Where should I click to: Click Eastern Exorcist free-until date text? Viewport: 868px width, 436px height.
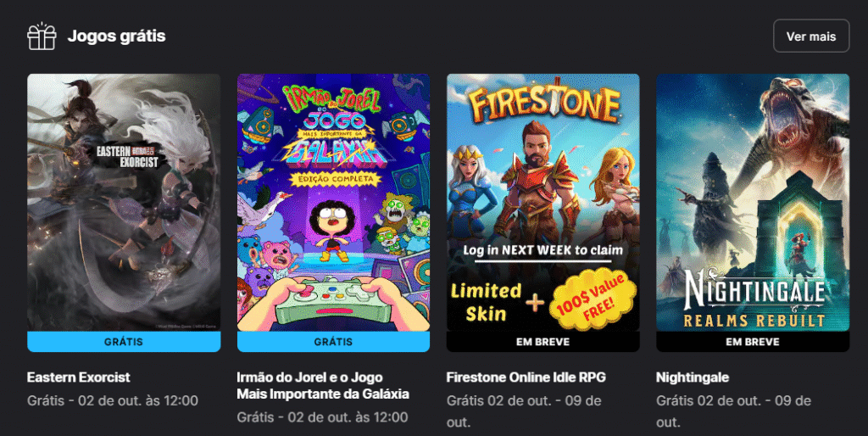113,400
